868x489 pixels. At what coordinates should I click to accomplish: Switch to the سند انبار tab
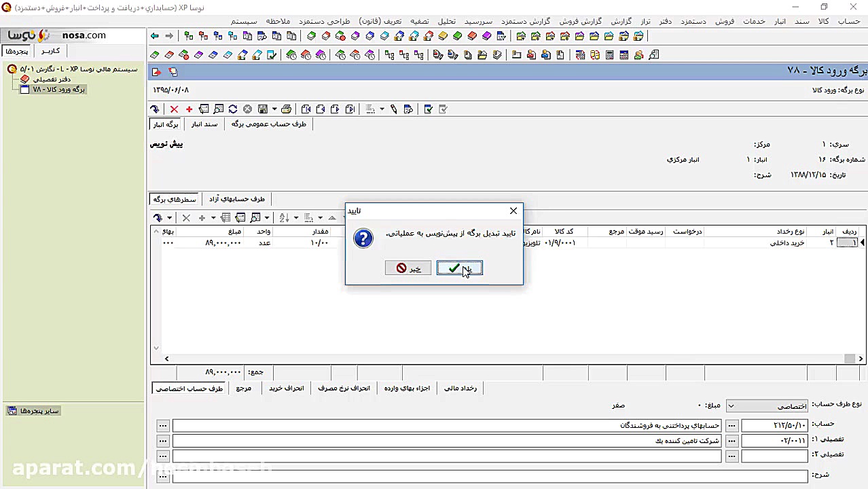click(x=204, y=124)
